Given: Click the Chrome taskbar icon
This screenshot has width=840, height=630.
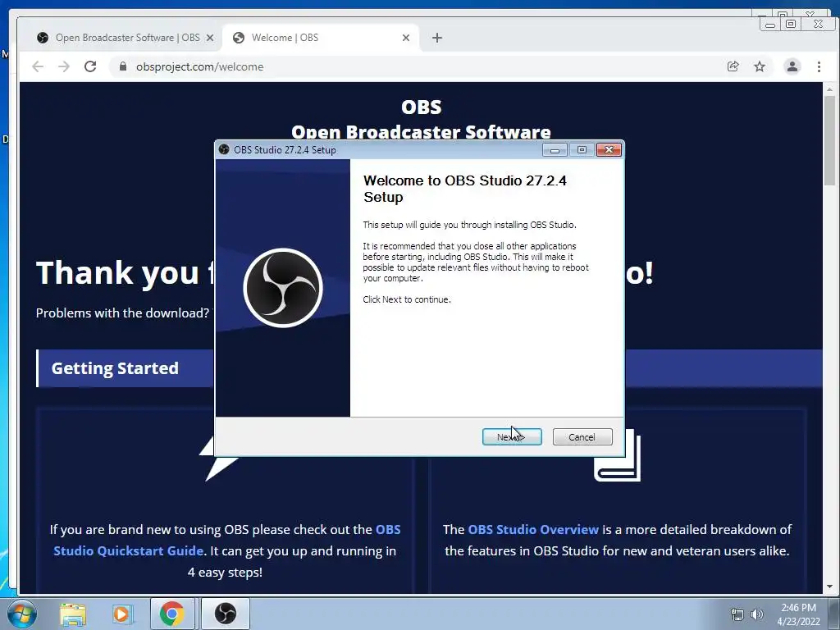Looking at the screenshot, I should 172,614.
